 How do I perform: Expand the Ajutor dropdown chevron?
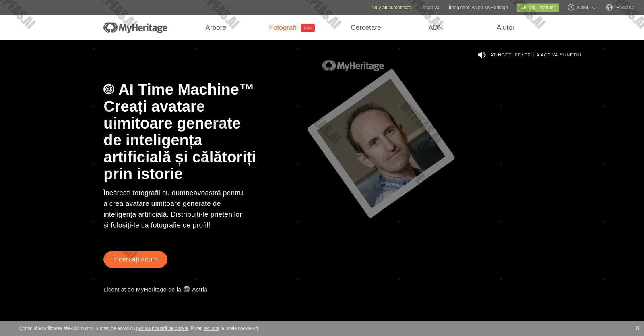[x=594, y=8]
